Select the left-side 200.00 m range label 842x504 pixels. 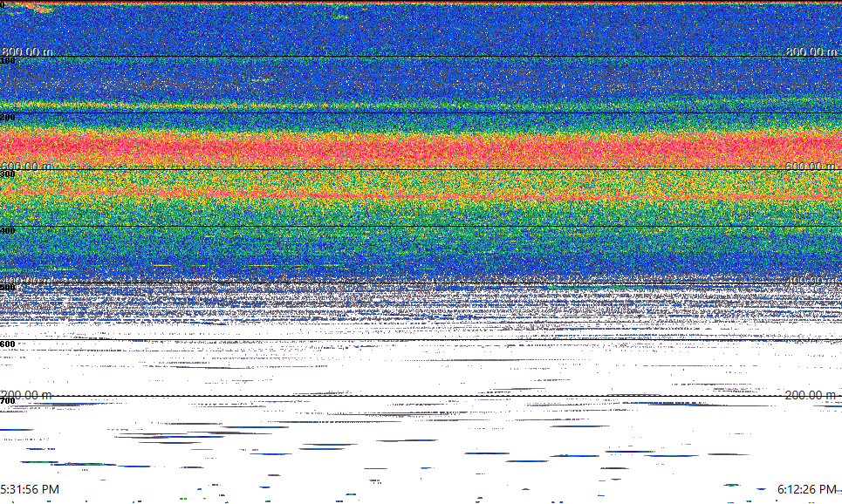pyautogui.click(x=27, y=395)
